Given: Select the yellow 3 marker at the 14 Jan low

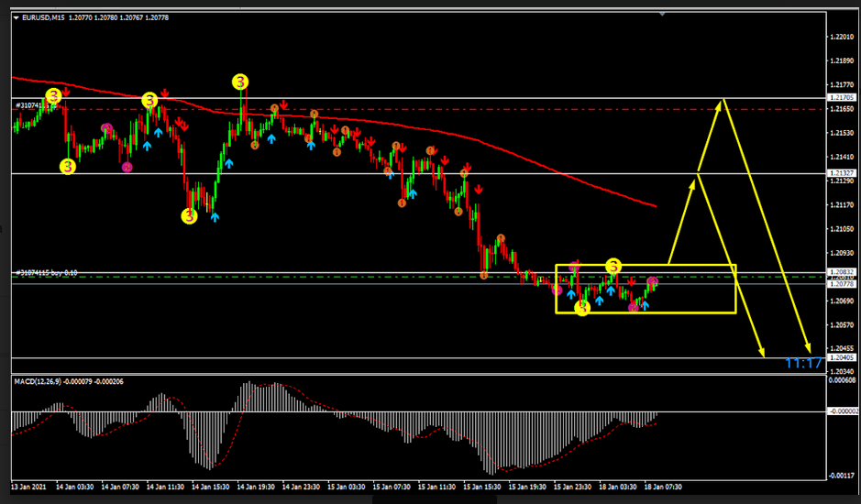Looking at the screenshot, I should pos(189,216).
